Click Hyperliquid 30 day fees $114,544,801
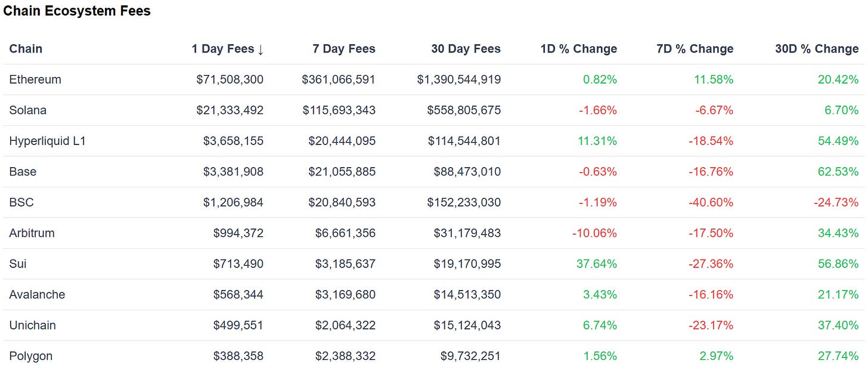Viewport: 868px width, 370px height. pos(464,141)
